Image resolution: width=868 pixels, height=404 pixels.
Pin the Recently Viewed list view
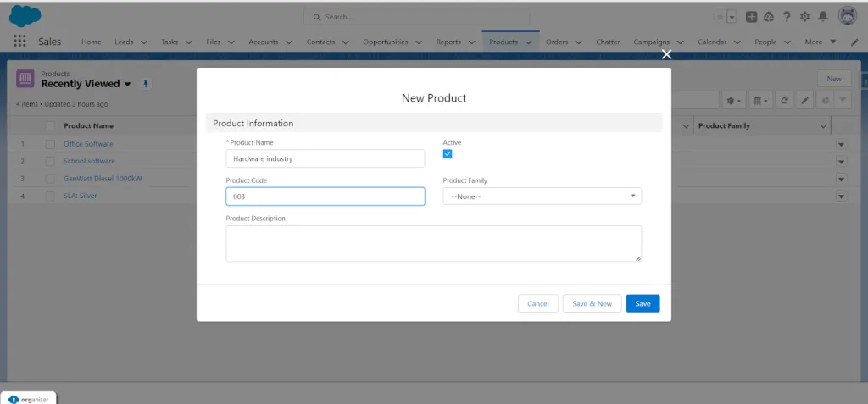(x=146, y=84)
